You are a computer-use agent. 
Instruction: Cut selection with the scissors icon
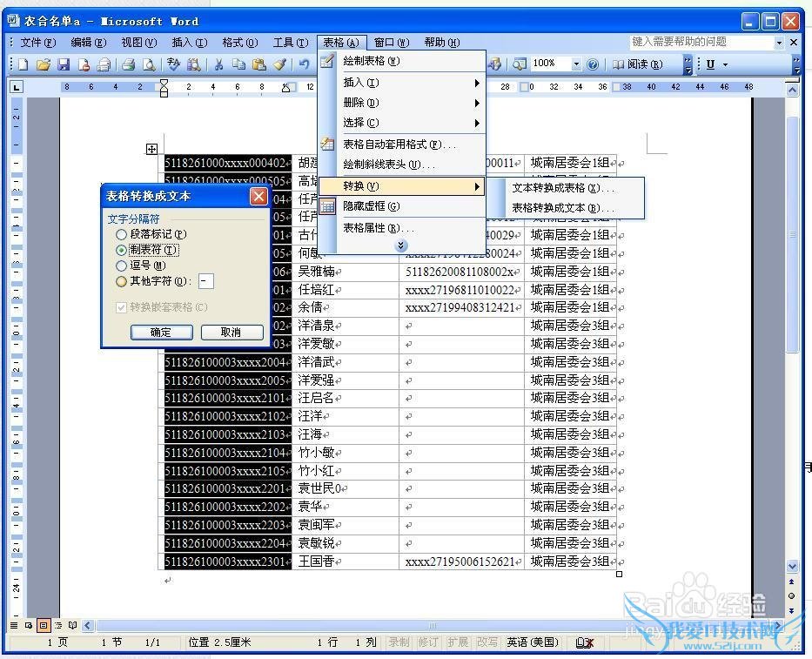(218, 64)
